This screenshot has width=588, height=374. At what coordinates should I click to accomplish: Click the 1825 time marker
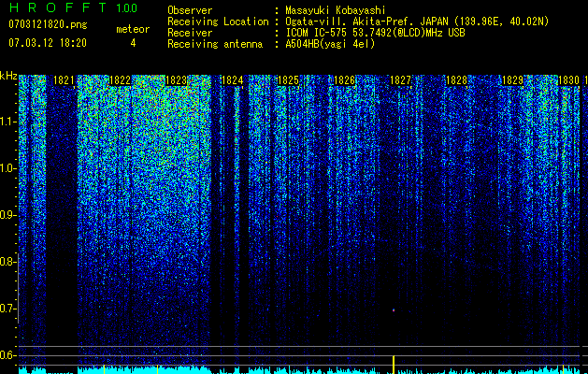[x=288, y=80]
